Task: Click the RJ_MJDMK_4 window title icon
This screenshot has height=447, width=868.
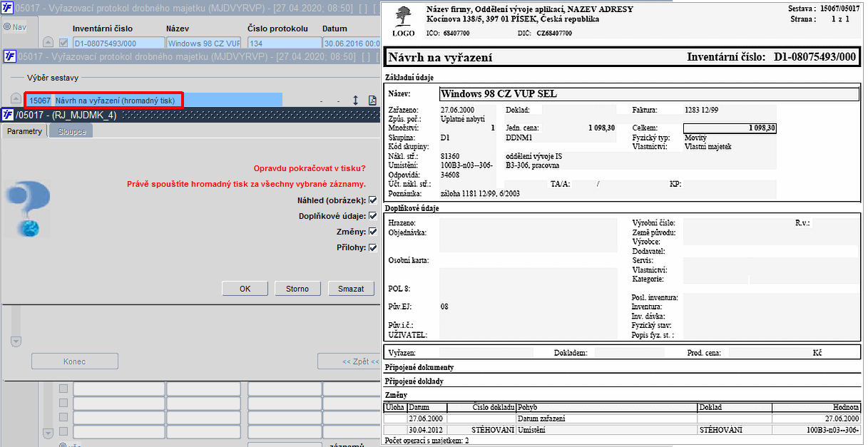Action: (9, 115)
